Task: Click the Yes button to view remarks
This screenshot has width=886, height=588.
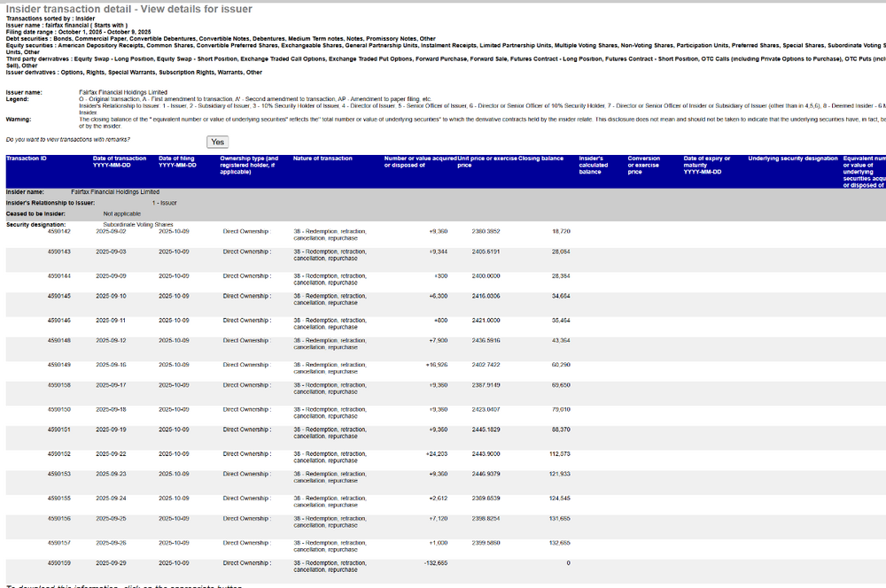Action: [218, 142]
